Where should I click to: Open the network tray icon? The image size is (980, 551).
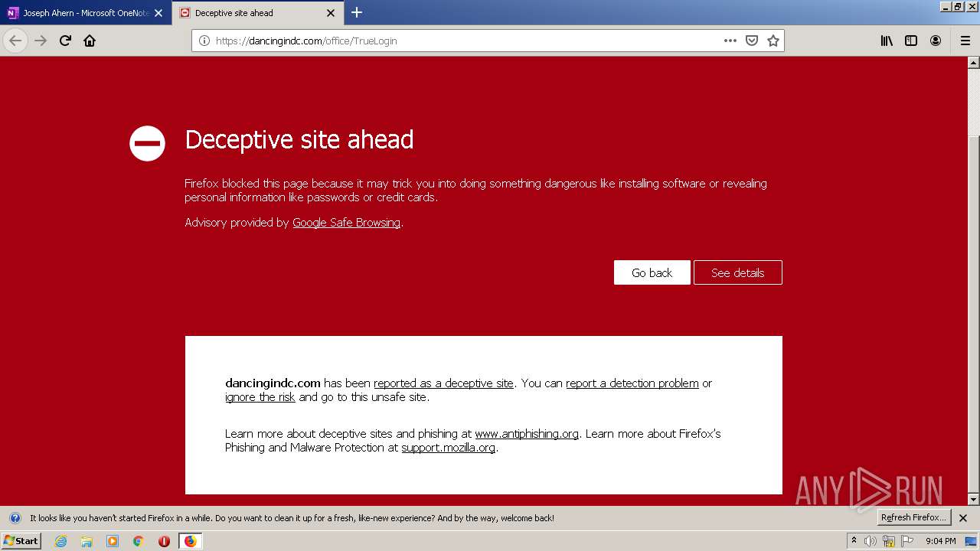click(x=889, y=541)
